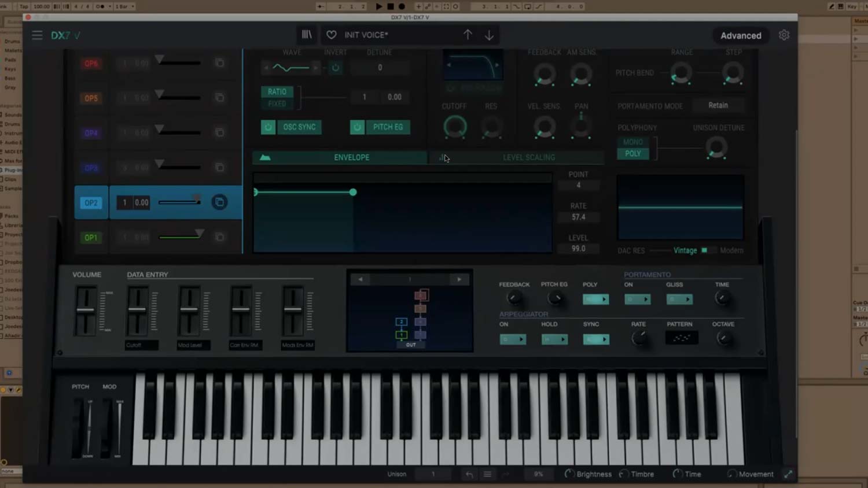Image resolution: width=868 pixels, height=488 pixels.
Task: Select previous operator waveform arrow
Action: pos(266,68)
